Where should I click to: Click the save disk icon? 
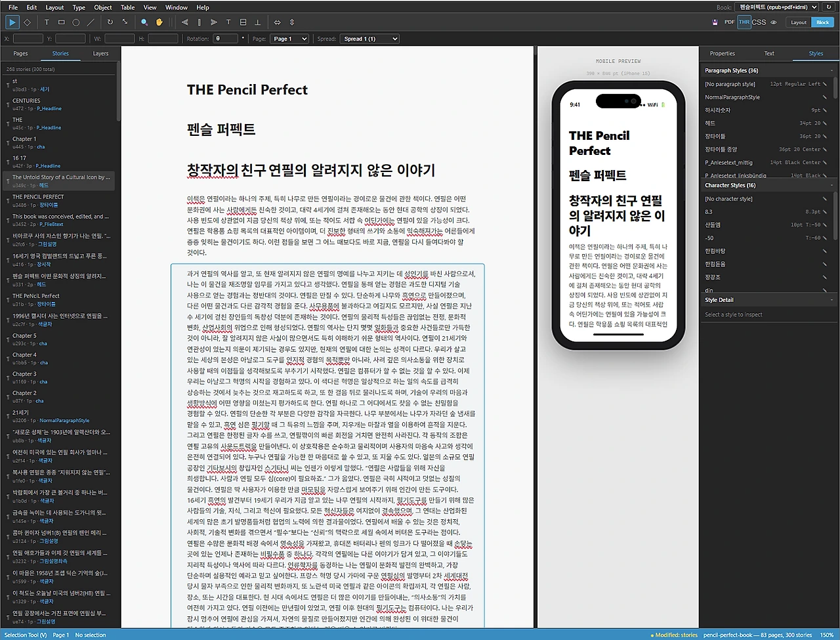[715, 22]
